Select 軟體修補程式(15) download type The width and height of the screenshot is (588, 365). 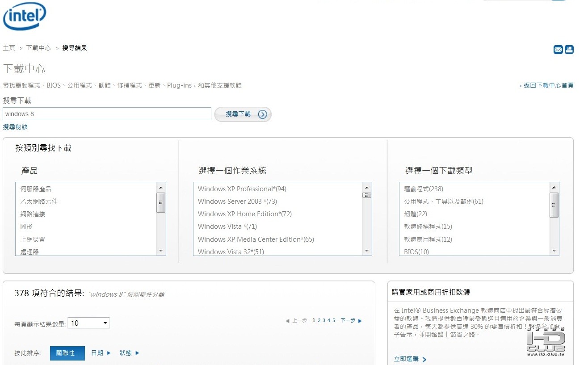(428, 227)
